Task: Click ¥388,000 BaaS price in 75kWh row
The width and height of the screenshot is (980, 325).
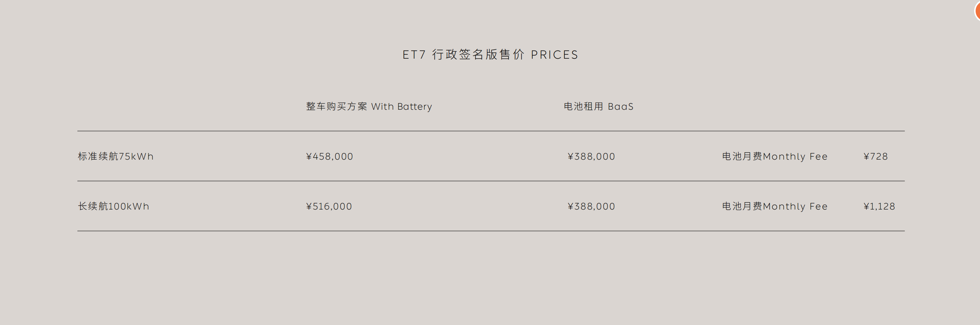Action: 591,157
